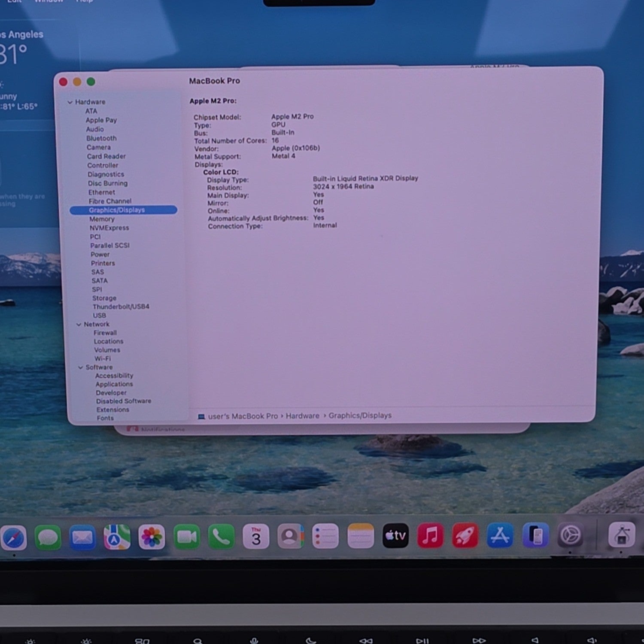Select Applications under Software
Screen dimensions: 644x644
pos(114,384)
